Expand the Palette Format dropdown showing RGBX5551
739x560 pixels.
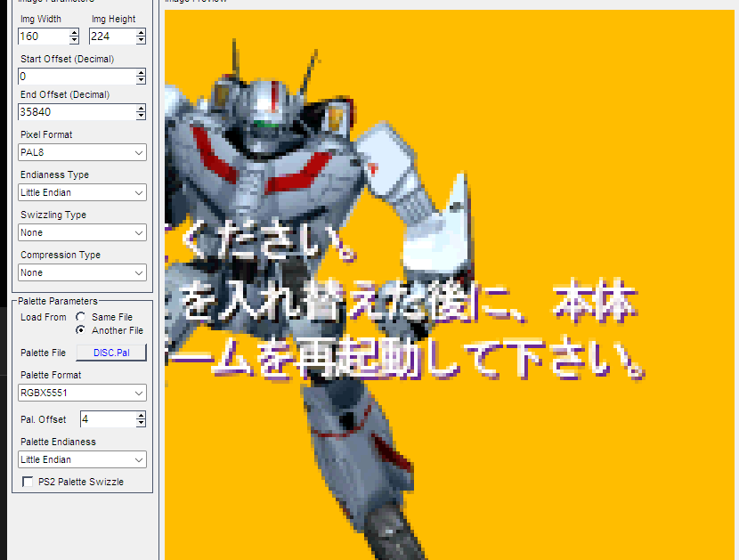tap(82, 394)
